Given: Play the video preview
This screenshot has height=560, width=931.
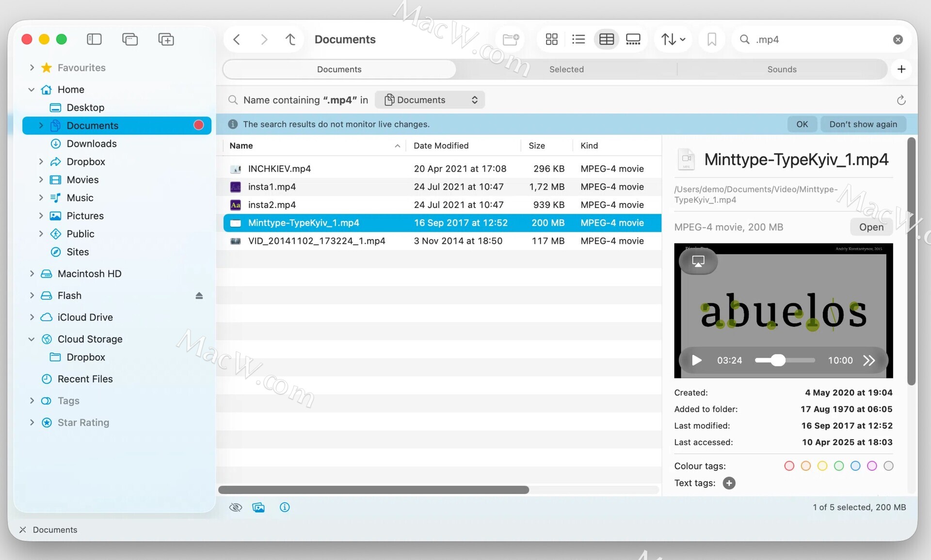Looking at the screenshot, I should [x=697, y=360].
